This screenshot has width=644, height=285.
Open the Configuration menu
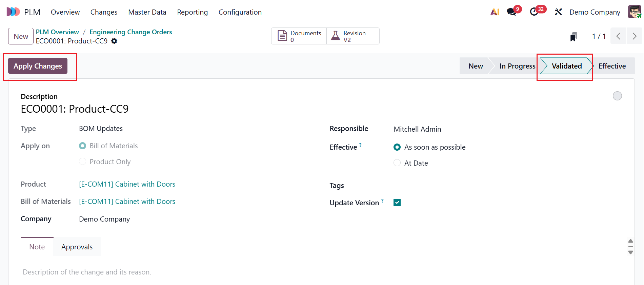(240, 12)
